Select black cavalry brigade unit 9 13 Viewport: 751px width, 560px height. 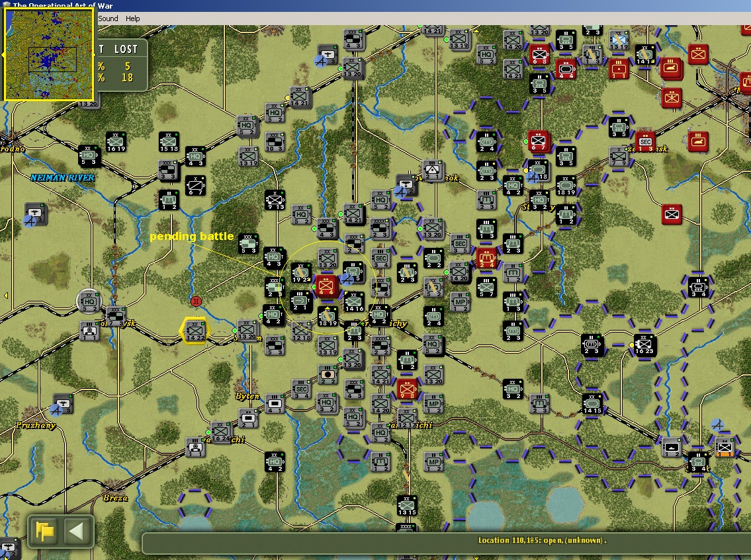[275, 199]
